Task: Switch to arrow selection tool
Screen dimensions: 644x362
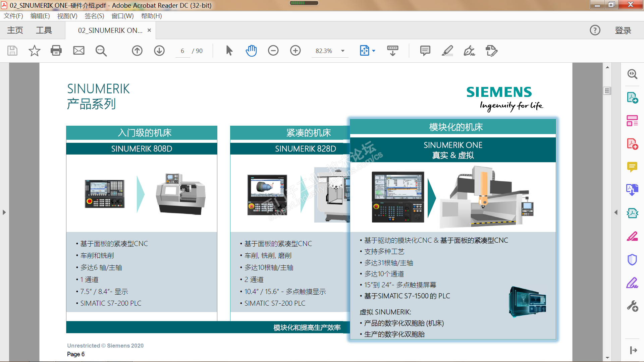Action: coord(229,51)
